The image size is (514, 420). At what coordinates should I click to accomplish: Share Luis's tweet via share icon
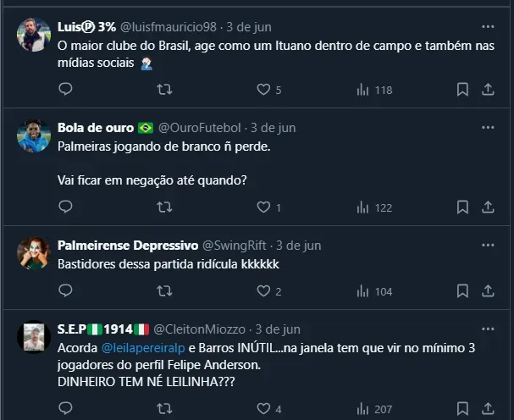(488, 90)
